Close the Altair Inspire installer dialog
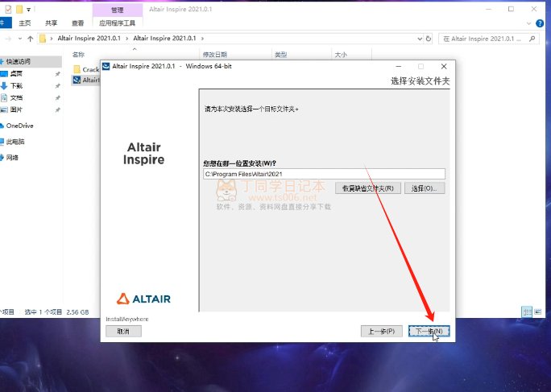551x392 pixels. [444, 66]
